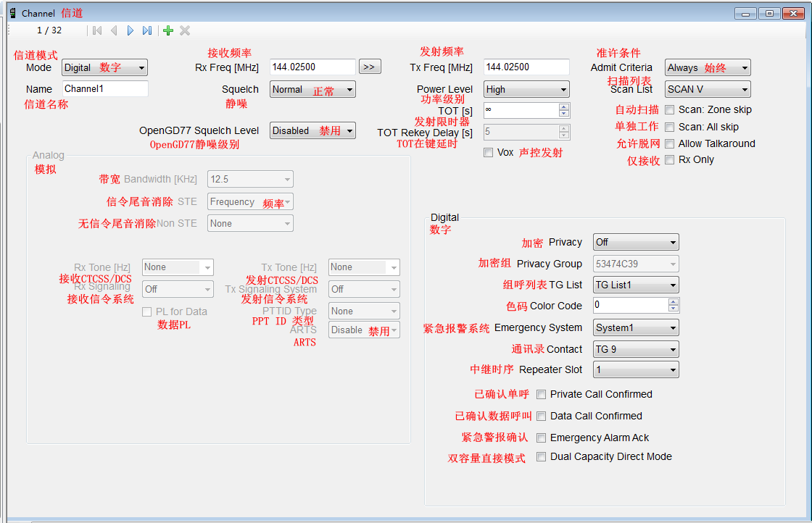Go to the next channel record

pyautogui.click(x=130, y=30)
